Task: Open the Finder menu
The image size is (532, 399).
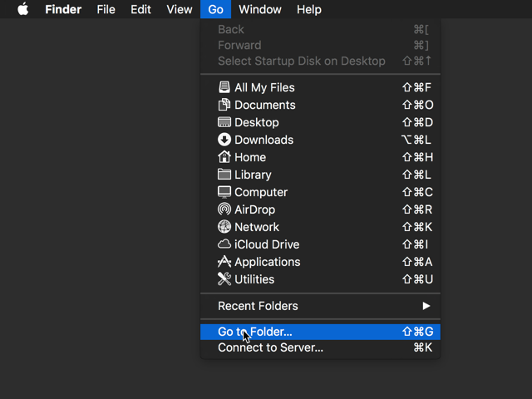Action: pyautogui.click(x=63, y=9)
